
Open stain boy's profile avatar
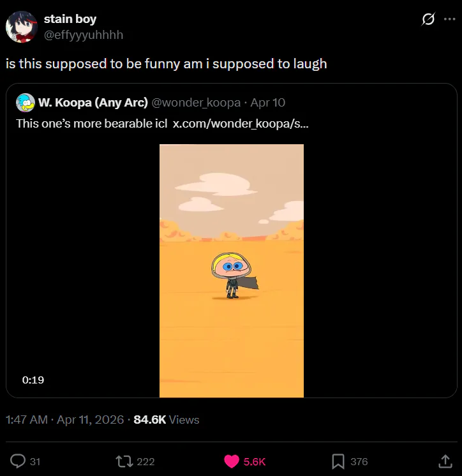(x=21, y=27)
